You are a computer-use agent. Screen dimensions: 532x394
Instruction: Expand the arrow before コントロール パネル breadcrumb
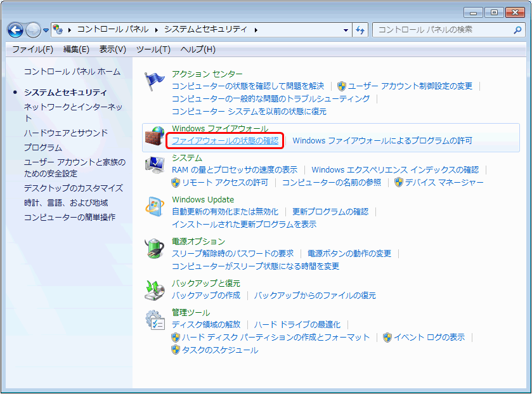click(69, 30)
